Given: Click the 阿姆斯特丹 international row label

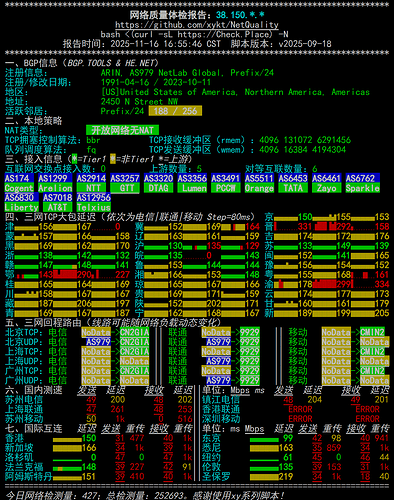Looking at the screenshot, I should [29, 477].
